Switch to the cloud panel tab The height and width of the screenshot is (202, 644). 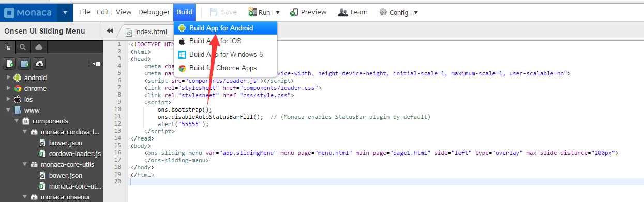click(38, 47)
